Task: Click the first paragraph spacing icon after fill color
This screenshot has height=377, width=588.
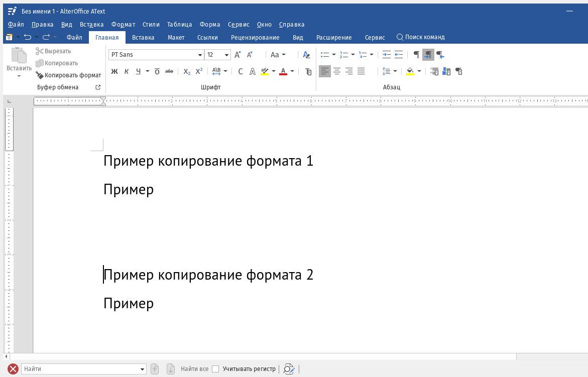Action: (434, 71)
